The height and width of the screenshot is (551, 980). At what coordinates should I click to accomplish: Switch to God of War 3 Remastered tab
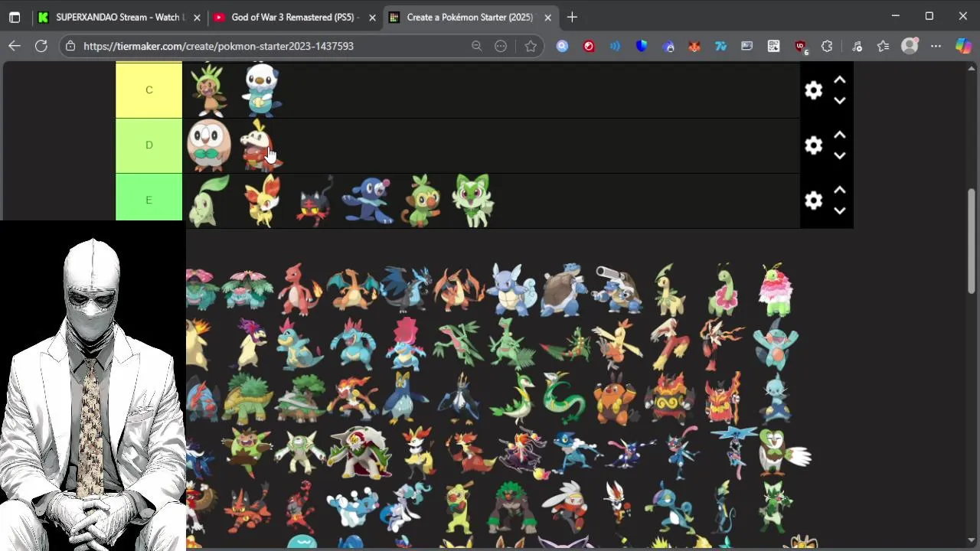(295, 17)
